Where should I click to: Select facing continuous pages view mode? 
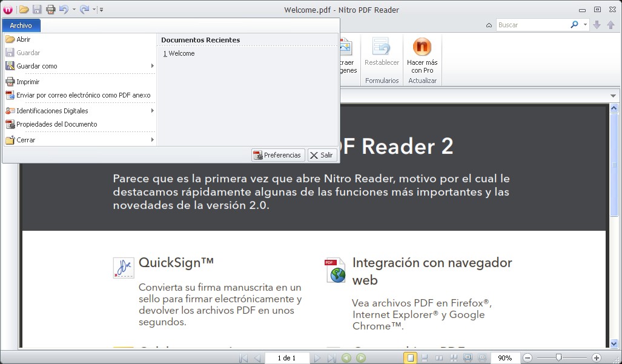tap(454, 358)
